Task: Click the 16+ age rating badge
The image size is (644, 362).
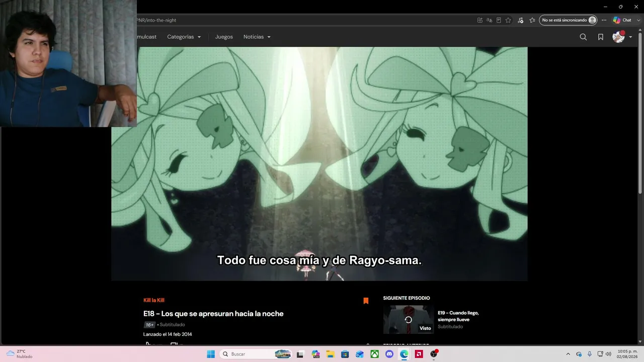Action: (149, 325)
